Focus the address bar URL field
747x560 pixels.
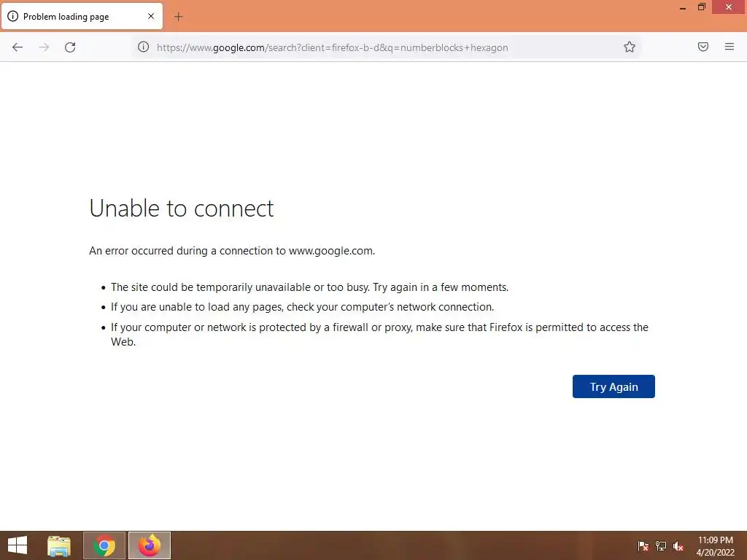[386, 47]
